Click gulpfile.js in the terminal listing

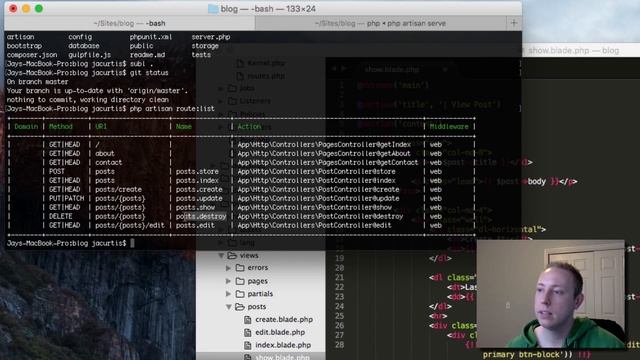point(89,55)
